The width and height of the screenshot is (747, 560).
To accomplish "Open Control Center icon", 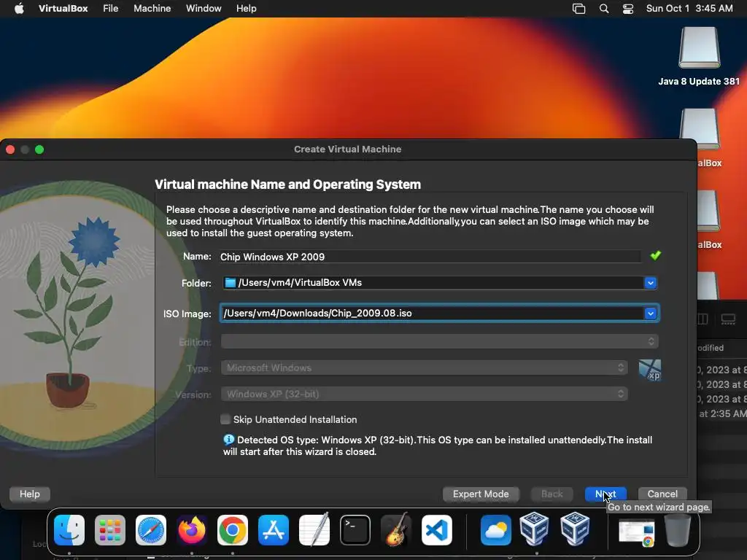I will click(628, 9).
